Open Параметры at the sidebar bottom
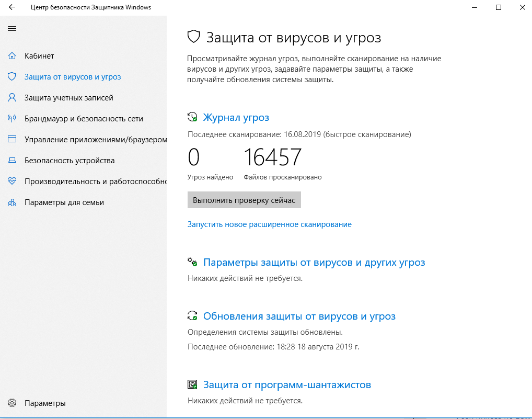This screenshot has height=419, width=532. coord(45,403)
